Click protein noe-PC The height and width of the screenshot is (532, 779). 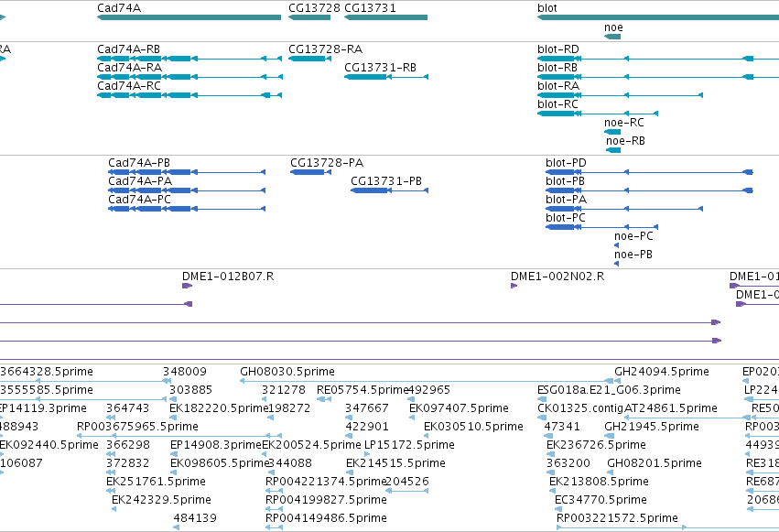(633, 236)
